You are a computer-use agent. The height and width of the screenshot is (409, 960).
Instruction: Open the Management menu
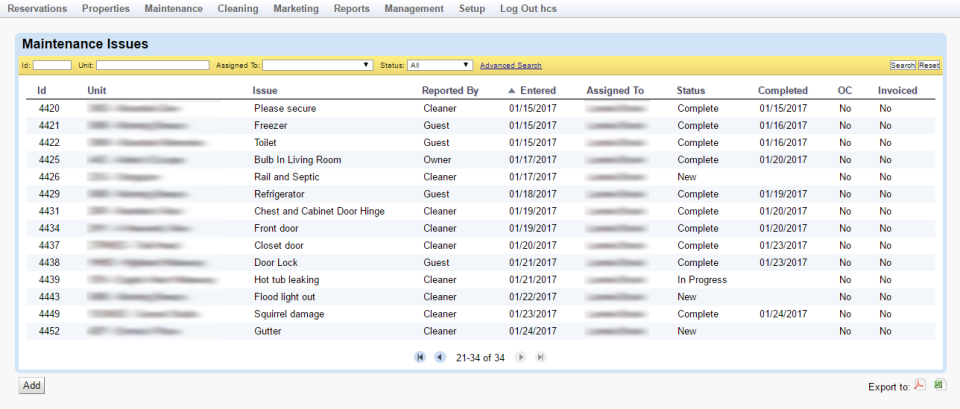pos(414,9)
